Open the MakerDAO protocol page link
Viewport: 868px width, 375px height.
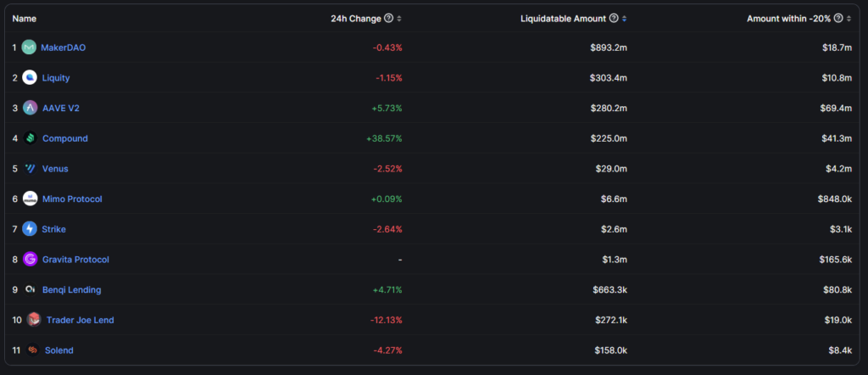(x=64, y=48)
